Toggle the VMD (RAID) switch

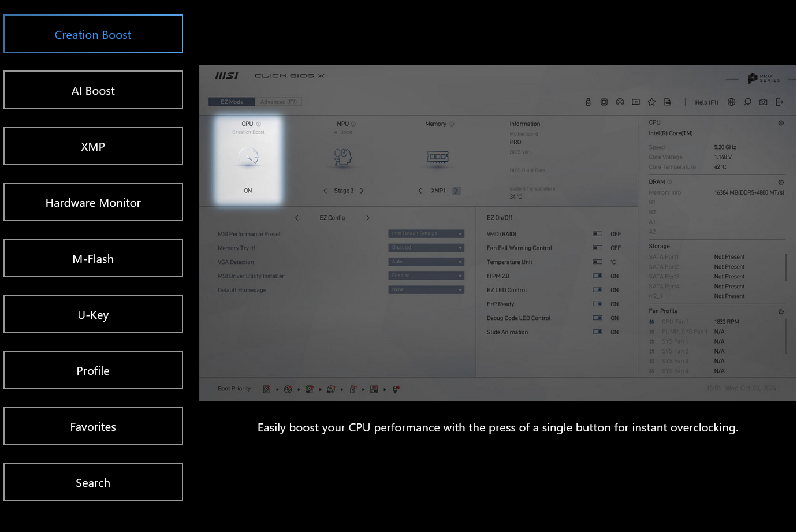[598, 234]
